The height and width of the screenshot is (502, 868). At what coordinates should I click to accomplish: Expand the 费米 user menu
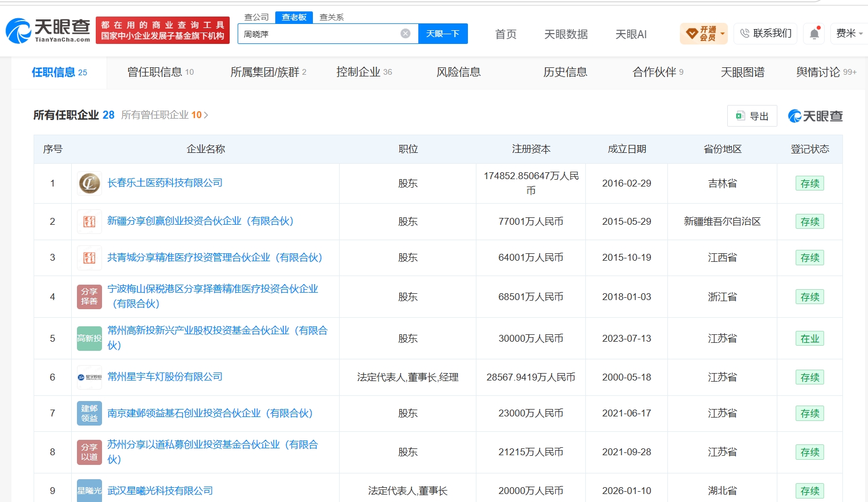coord(849,34)
